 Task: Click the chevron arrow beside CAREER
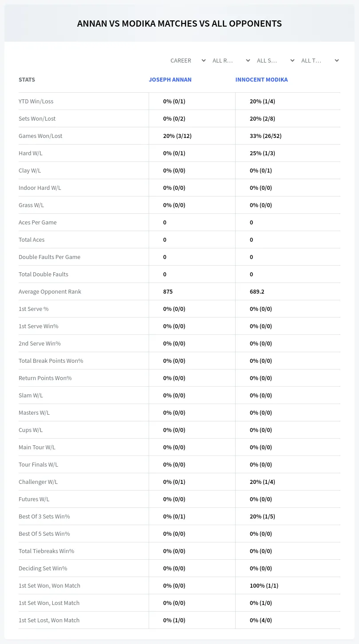click(x=204, y=60)
